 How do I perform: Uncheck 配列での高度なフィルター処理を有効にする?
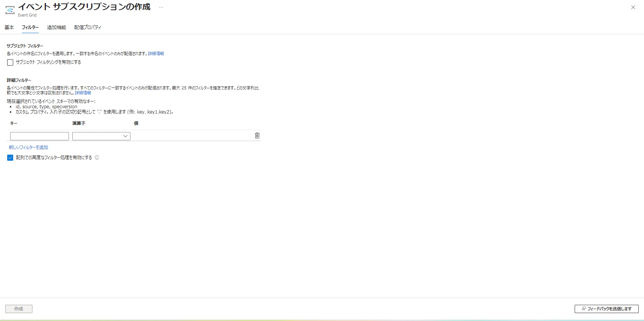click(x=10, y=158)
